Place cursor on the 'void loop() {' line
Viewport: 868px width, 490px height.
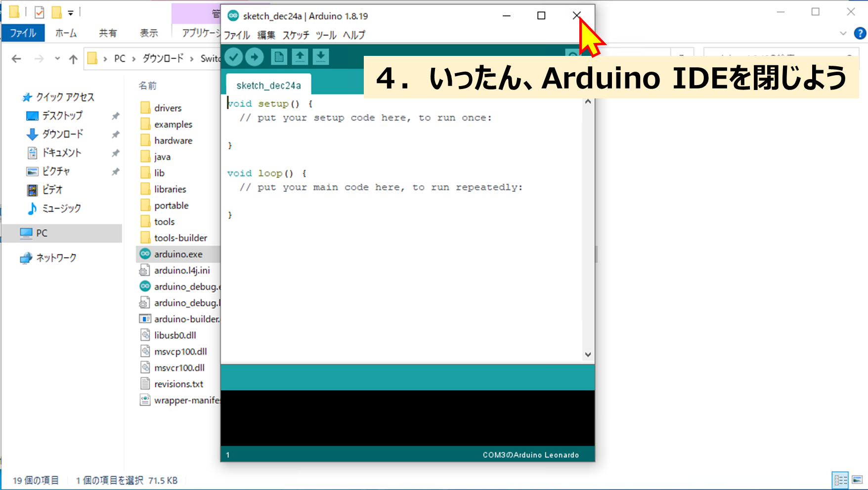pos(267,174)
